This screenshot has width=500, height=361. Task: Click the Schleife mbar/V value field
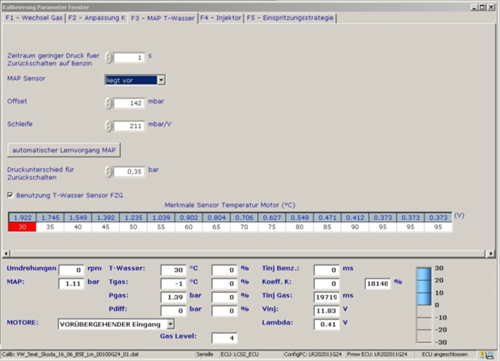click(x=129, y=126)
